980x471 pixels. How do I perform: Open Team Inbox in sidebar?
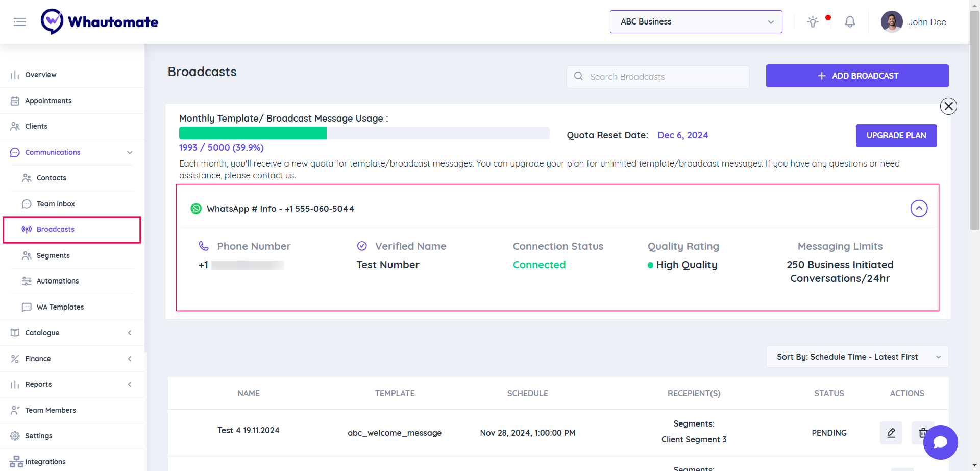pyautogui.click(x=56, y=204)
